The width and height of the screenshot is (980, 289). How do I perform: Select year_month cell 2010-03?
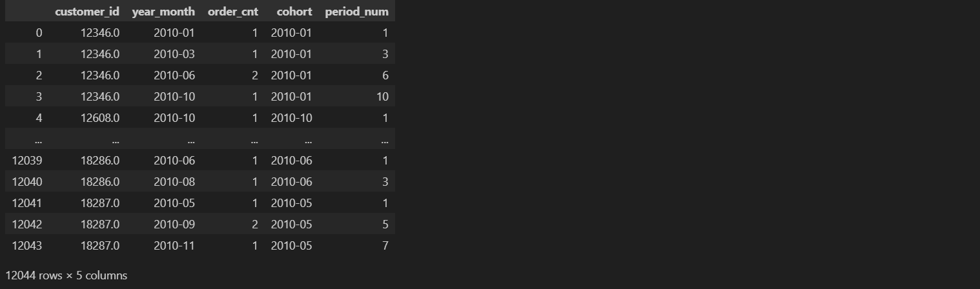coord(174,54)
